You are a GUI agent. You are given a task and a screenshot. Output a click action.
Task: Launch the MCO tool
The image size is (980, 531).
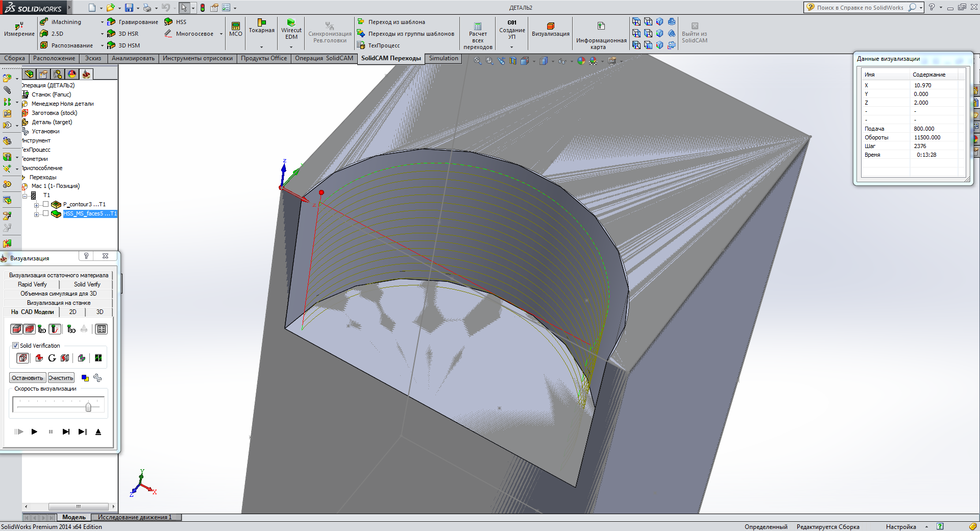235,29
